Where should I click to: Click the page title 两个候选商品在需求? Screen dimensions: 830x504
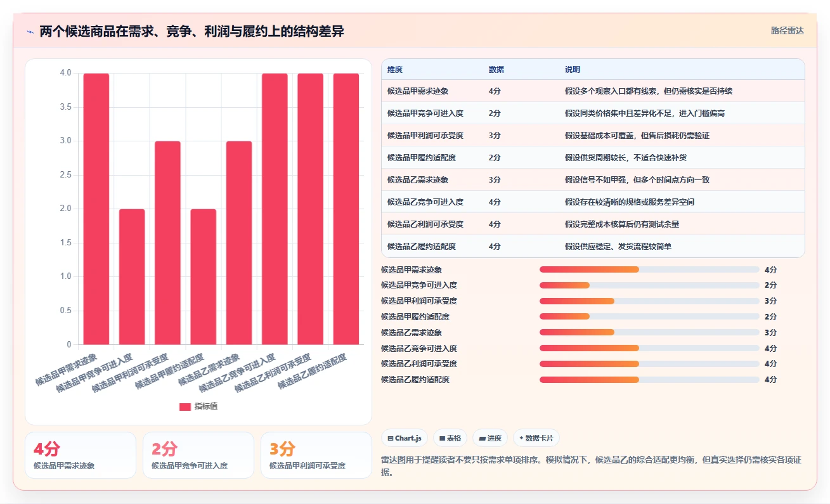(191, 31)
